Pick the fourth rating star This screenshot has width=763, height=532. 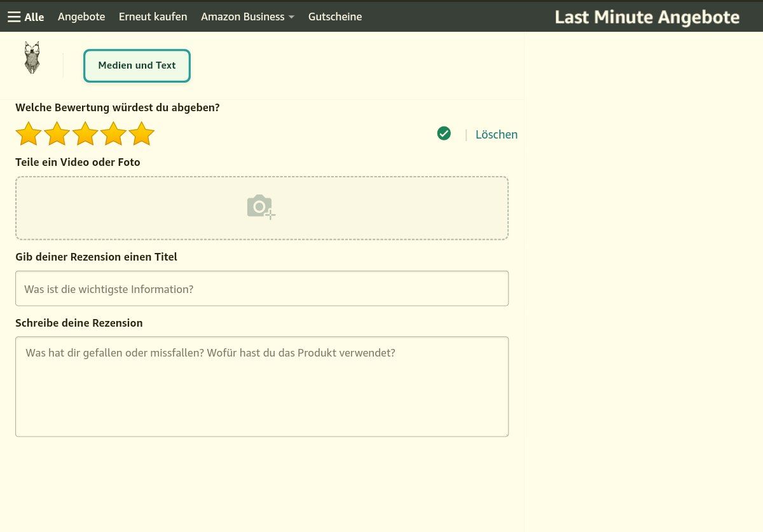[113, 134]
